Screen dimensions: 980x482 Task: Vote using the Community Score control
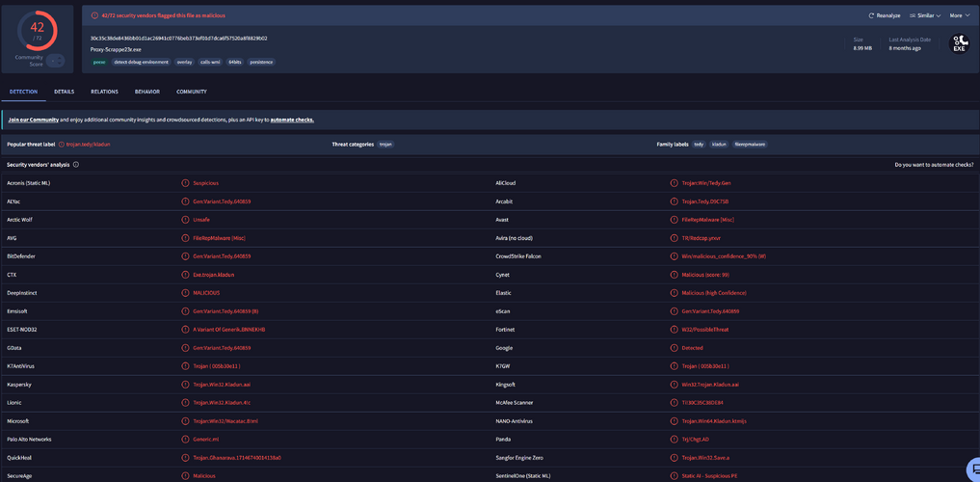(x=56, y=60)
